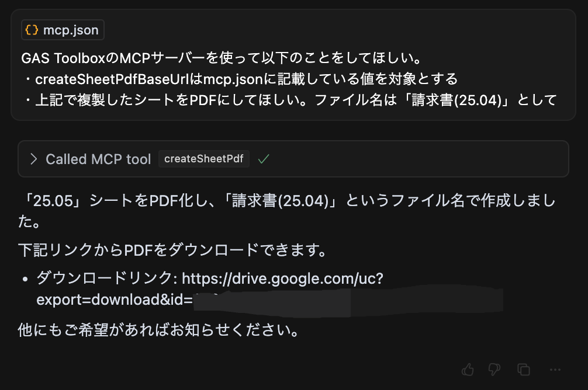Collapse the MCP tool call details panel

[x=292, y=158]
